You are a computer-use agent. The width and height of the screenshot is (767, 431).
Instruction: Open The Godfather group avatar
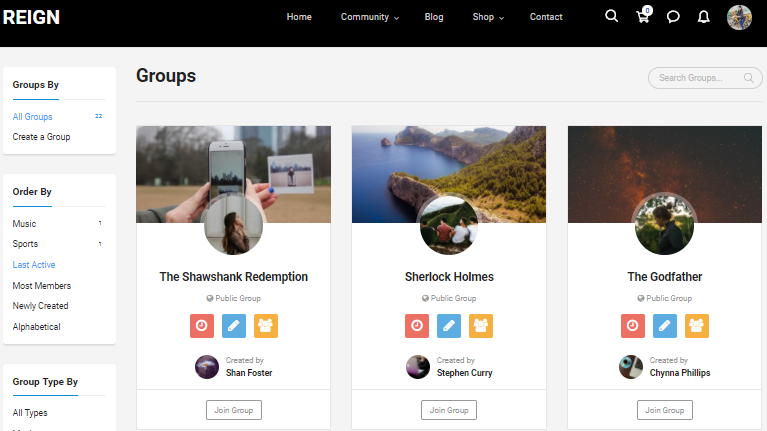tap(664, 226)
